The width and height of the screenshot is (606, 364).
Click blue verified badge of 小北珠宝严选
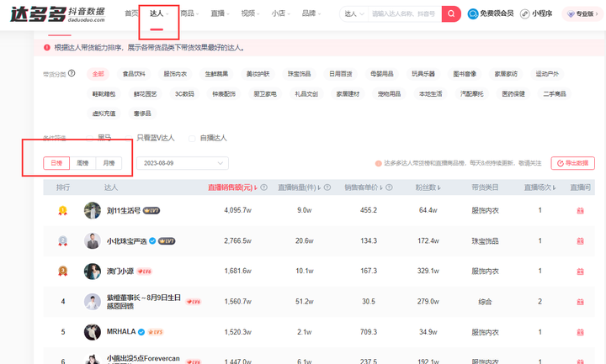click(x=152, y=241)
